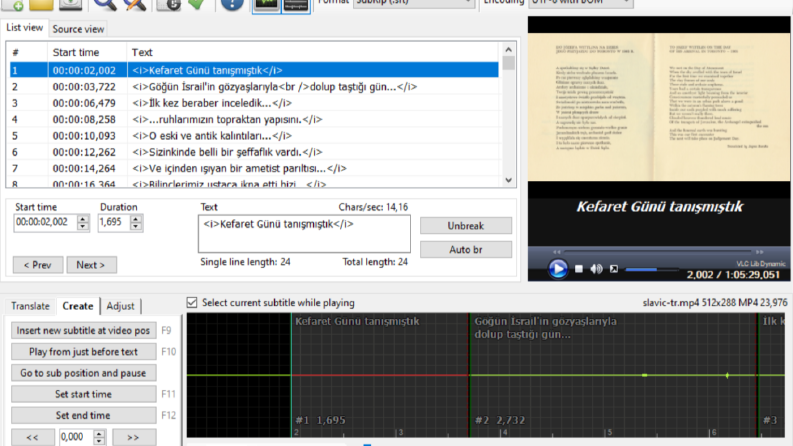The height and width of the screenshot is (446, 793).
Task: Select the row '...ruhlarımızın topraktan yapısını.'
Action: pos(254,119)
